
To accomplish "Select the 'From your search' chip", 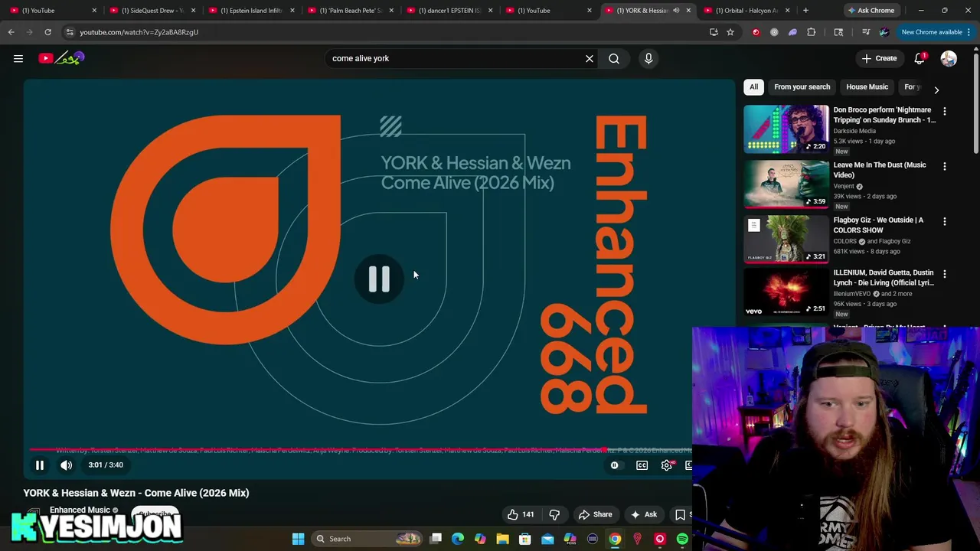I will click(802, 86).
